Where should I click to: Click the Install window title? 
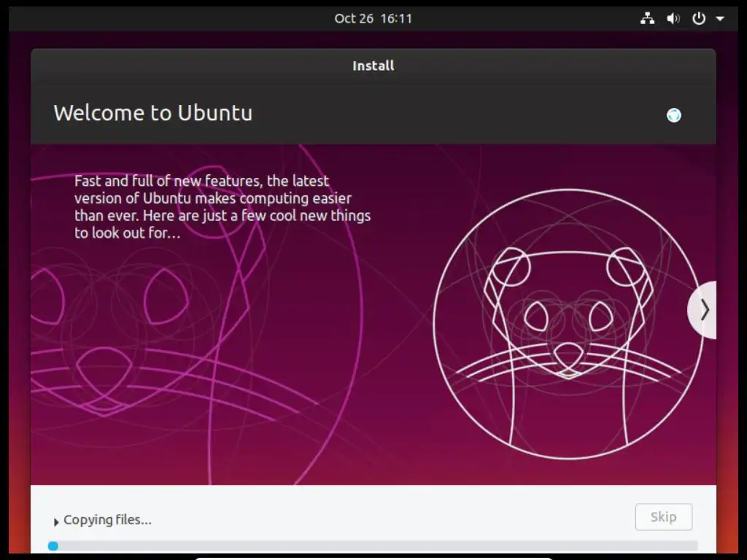click(373, 66)
